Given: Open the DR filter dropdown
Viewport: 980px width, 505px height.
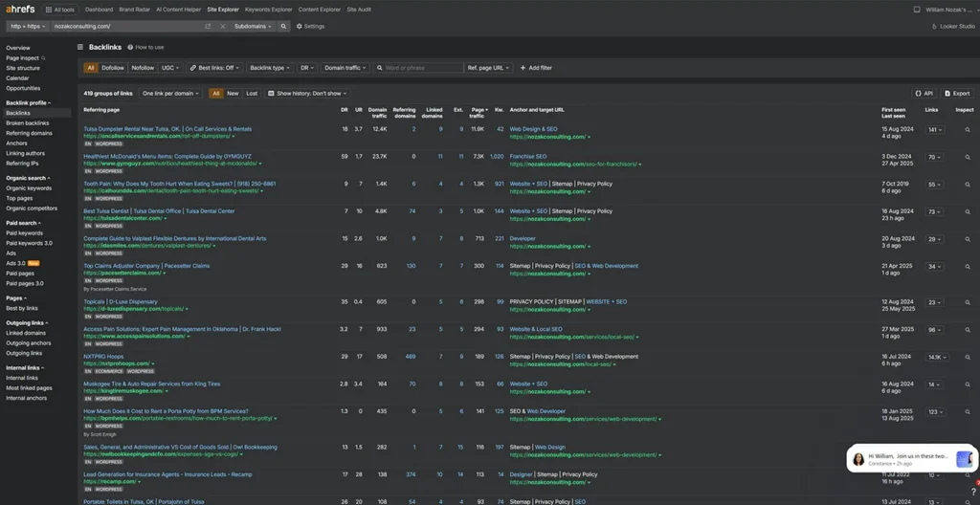Looking at the screenshot, I should [307, 68].
